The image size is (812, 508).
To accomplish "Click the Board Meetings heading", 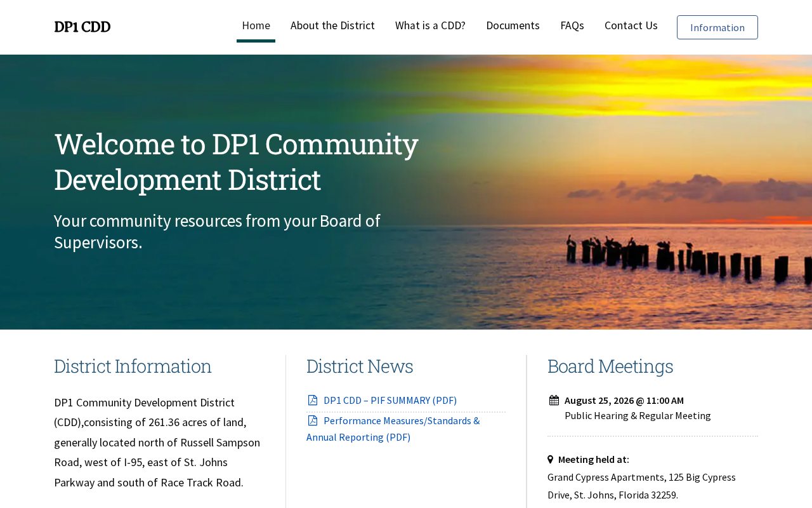I will pos(610,366).
